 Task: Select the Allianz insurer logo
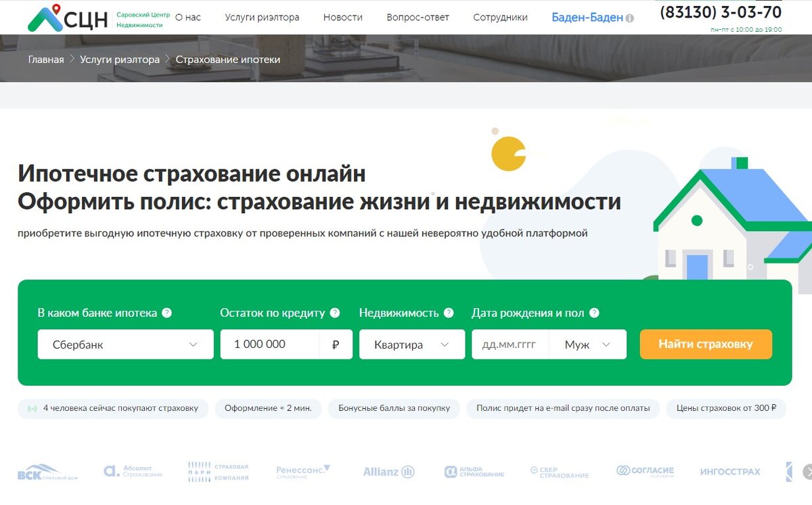387,471
